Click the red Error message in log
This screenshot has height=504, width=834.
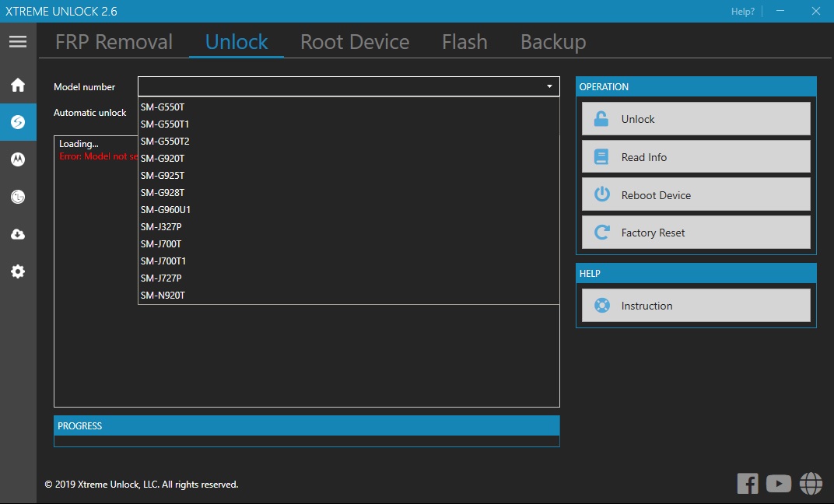pos(98,156)
